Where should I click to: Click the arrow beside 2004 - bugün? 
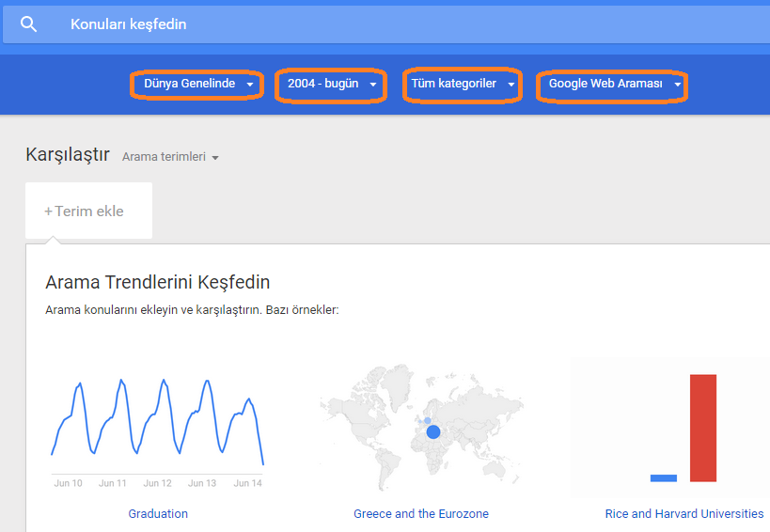point(372,85)
